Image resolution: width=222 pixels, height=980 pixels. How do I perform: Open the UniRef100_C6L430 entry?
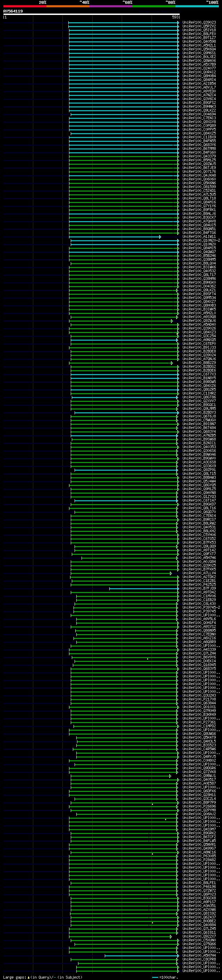click(199, 604)
